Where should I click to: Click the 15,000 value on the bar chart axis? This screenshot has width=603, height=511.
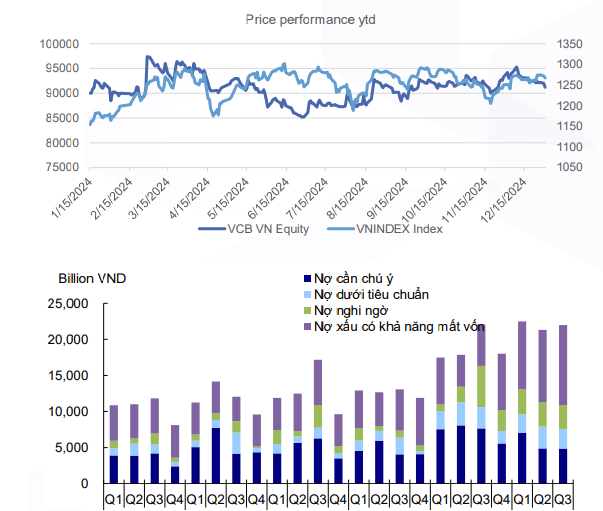(68, 376)
